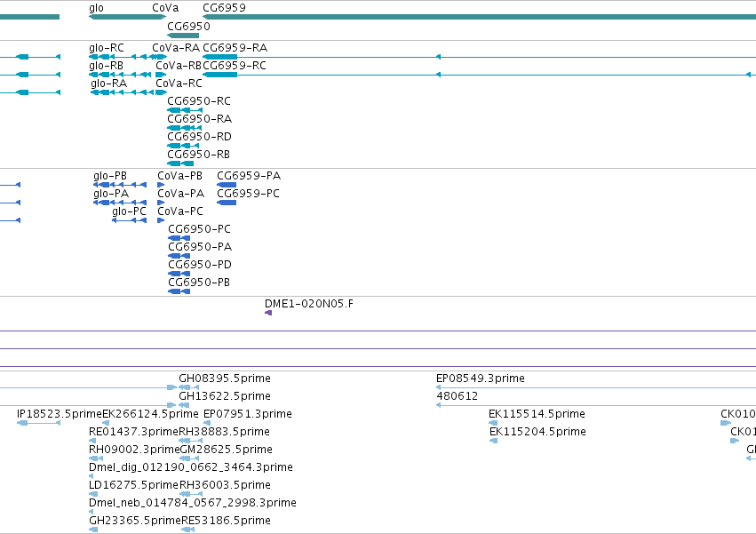Select the CoVa-RB transcript label
This screenshot has width=756, height=534.
(x=179, y=66)
